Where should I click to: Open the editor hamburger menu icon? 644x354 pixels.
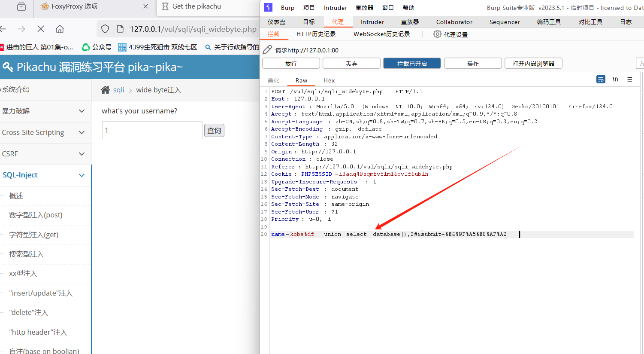pyautogui.click(x=630, y=79)
